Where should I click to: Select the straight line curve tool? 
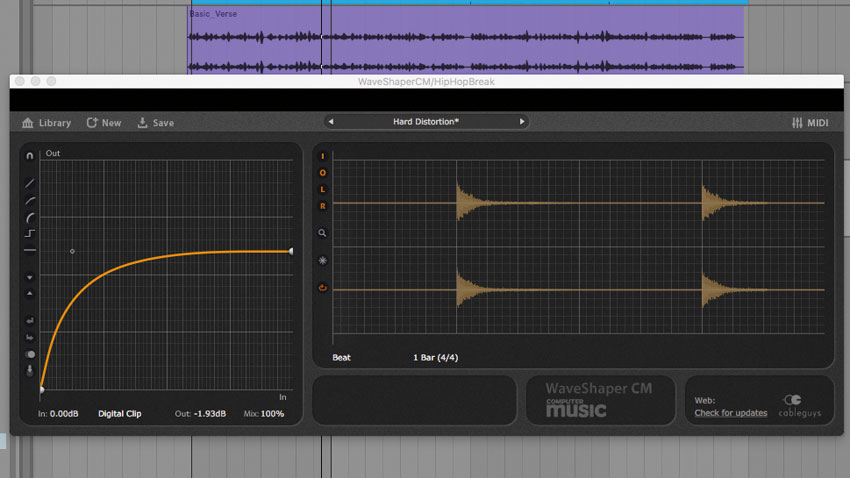click(30, 183)
